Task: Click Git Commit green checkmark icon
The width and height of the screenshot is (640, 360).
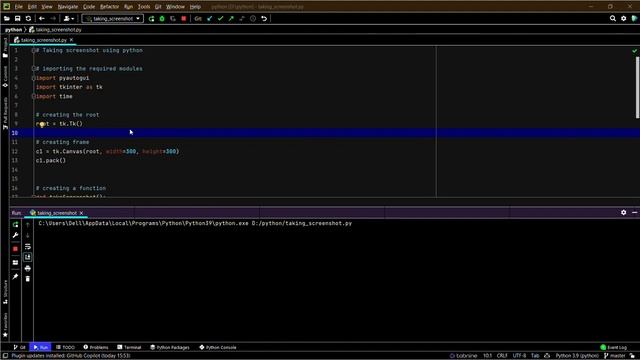Action: tap(220, 18)
